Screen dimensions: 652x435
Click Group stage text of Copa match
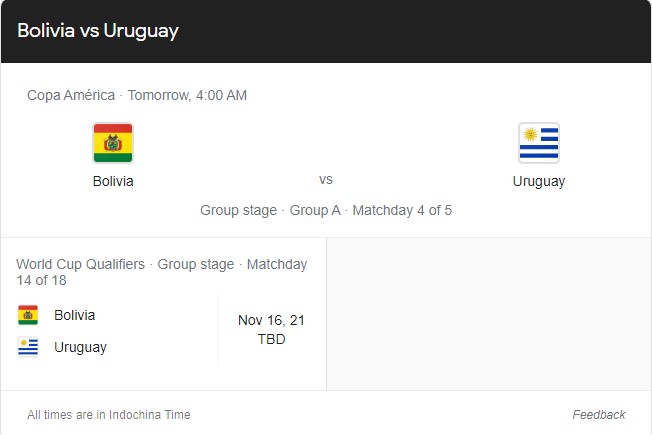[x=239, y=210]
